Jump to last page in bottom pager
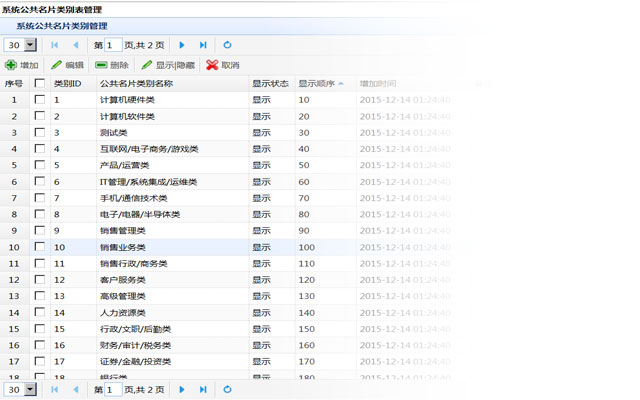Viewport: 640px width, 400px height. (x=204, y=389)
